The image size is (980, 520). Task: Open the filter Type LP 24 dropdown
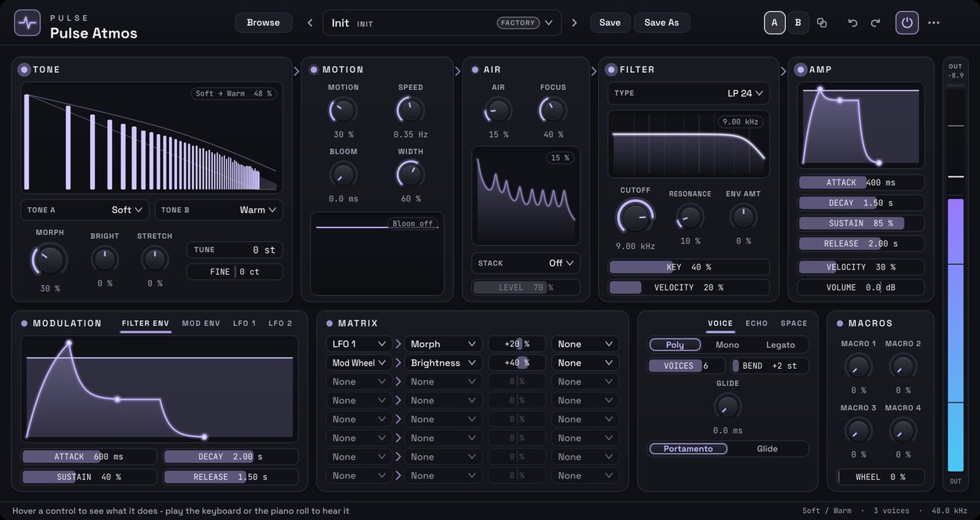pyautogui.click(x=689, y=93)
